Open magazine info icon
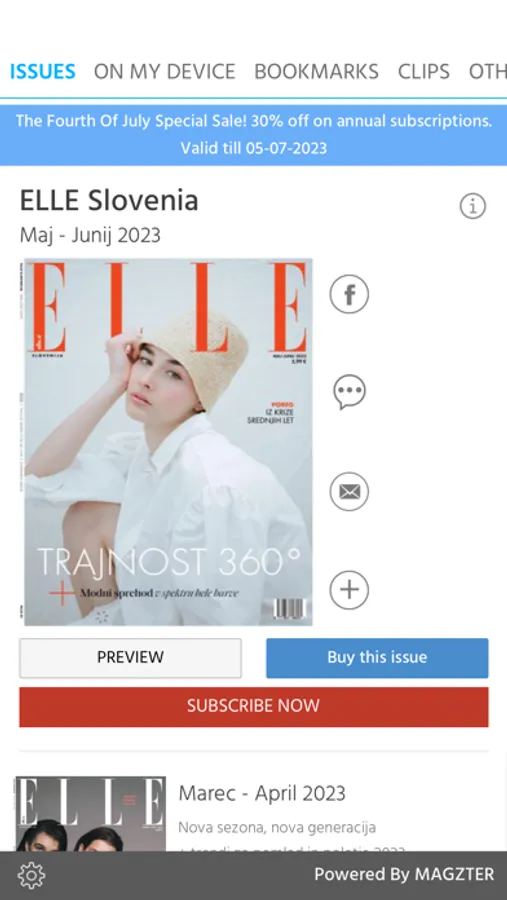This screenshot has width=507, height=900. pyautogui.click(x=473, y=205)
